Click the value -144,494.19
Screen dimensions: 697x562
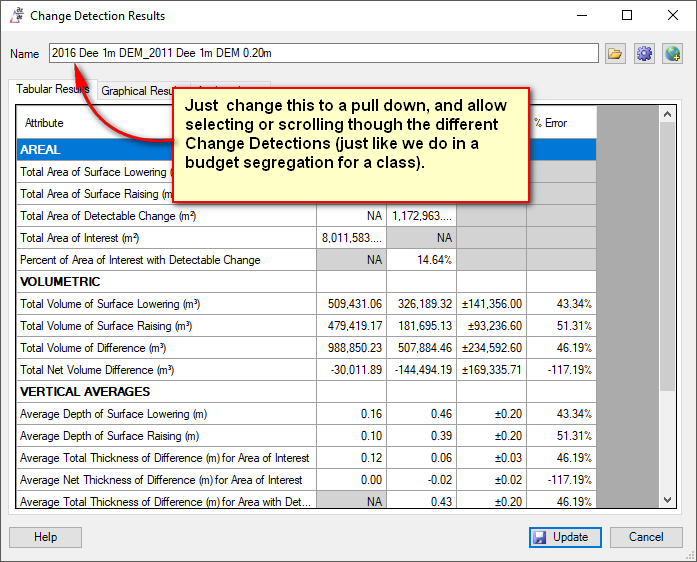pyautogui.click(x=421, y=370)
